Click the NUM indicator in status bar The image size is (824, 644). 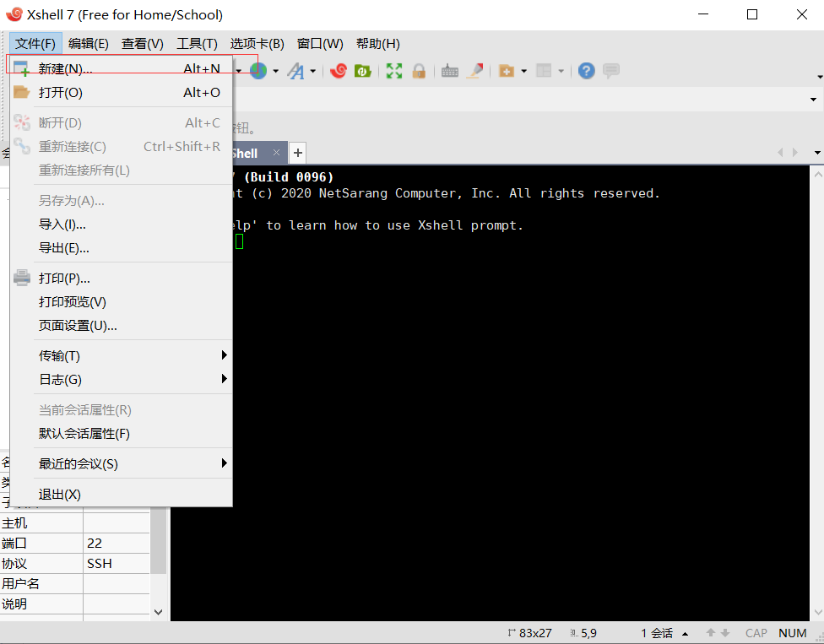pos(793,634)
